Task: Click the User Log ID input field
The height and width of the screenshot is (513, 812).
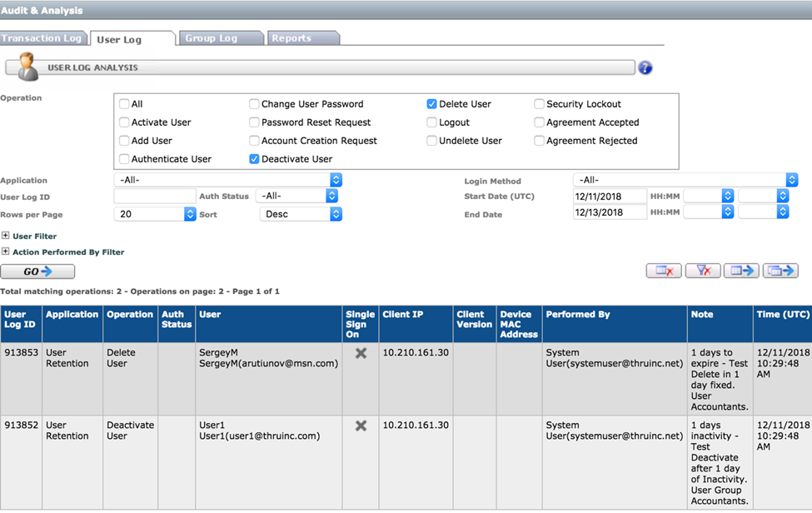Action: pos(154,196)
